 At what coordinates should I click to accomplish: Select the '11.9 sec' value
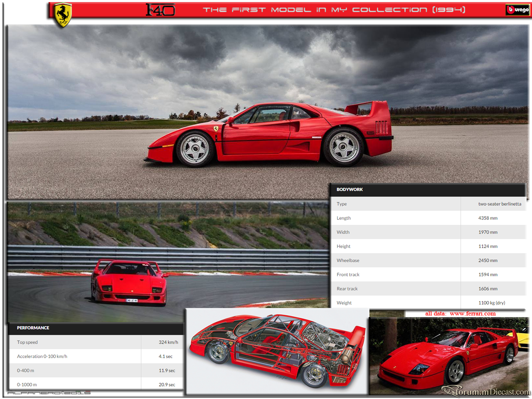pyautogui.click(x=167, y=371)
